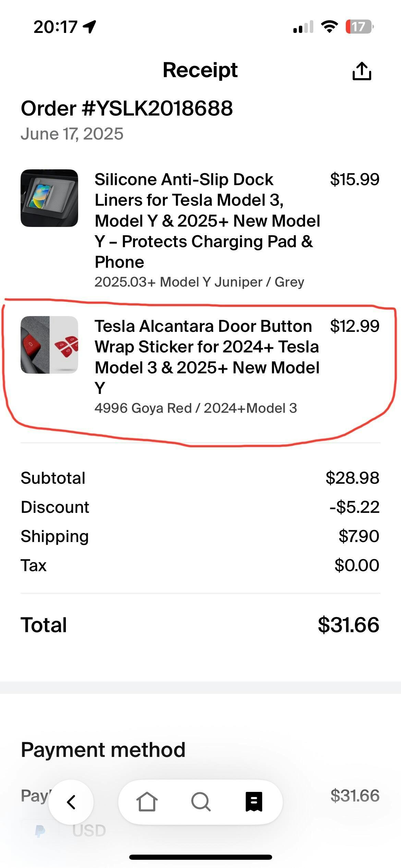Tap the Order #YSLK2018688 heading

click(x=127, y=108)
